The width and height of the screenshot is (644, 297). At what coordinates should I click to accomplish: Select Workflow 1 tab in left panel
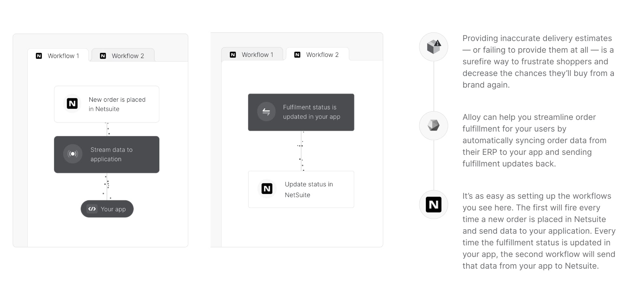tap(58, 56)
